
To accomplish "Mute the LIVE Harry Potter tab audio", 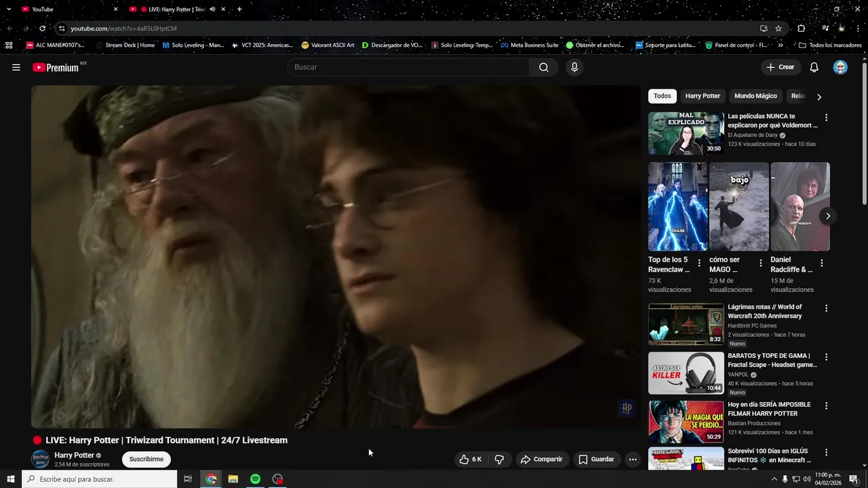I will (212, 9).
